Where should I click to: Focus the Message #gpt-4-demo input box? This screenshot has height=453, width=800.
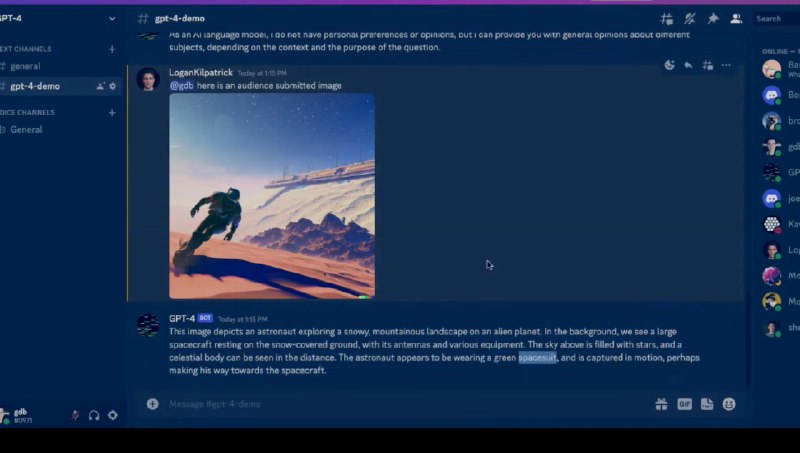pos(408,404)
